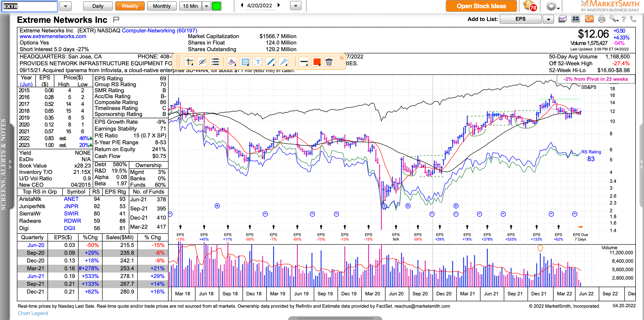Select the crosshair cursor drawing tool
Viewport: 644px width, 320px height.
point(190,62)
